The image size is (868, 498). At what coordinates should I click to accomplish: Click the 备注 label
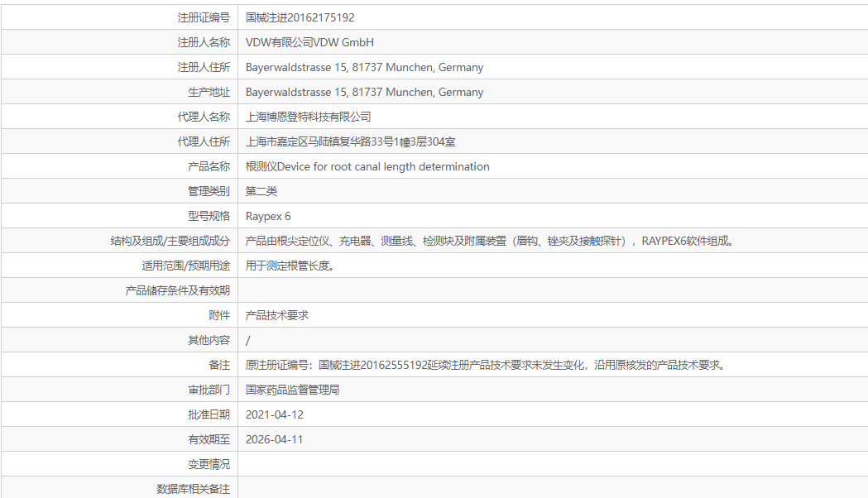pos(219,365)
